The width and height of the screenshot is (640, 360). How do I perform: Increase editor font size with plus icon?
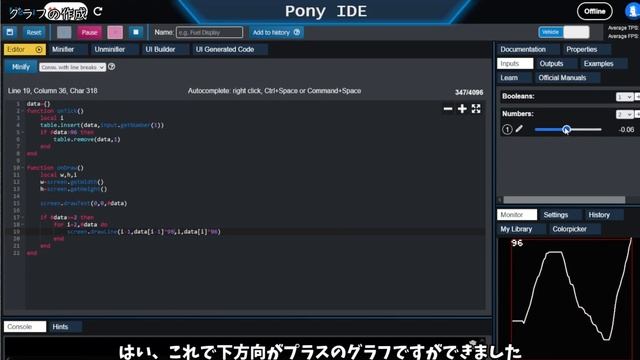[462, 109]
